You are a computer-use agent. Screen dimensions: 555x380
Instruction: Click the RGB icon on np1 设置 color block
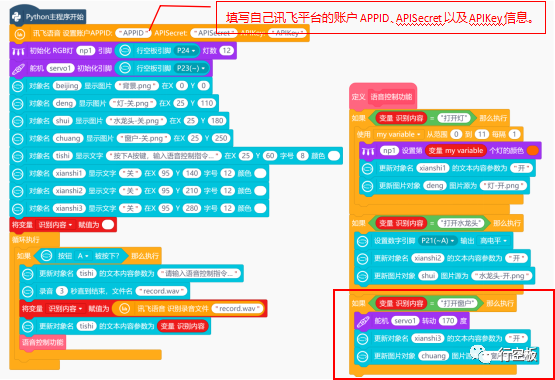click(368, 151)
